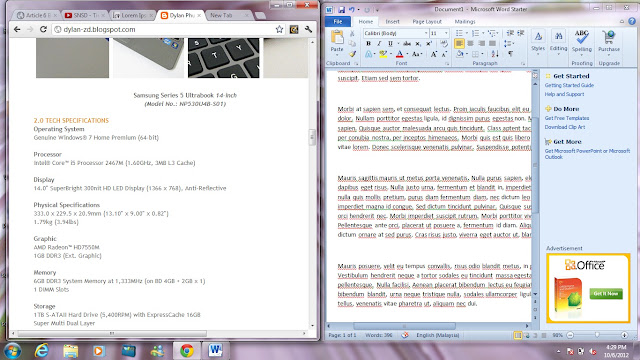Open the line spacing dropdown

pos(509,43)
